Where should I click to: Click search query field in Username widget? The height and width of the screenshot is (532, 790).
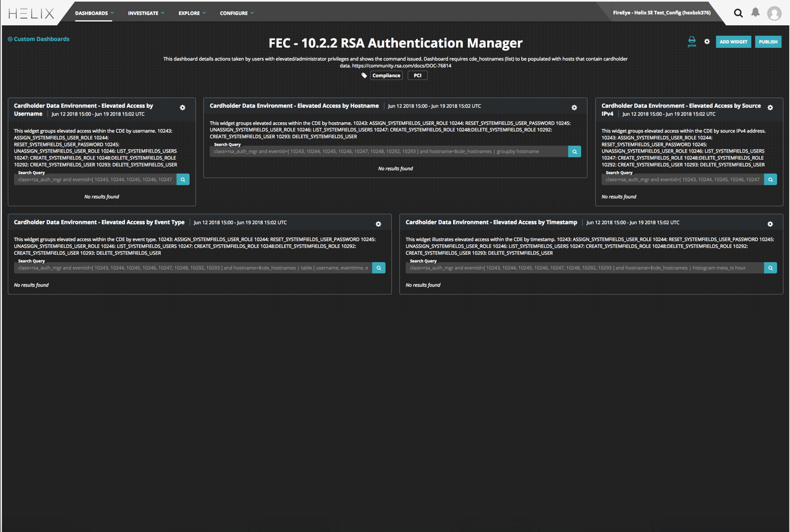96,180
